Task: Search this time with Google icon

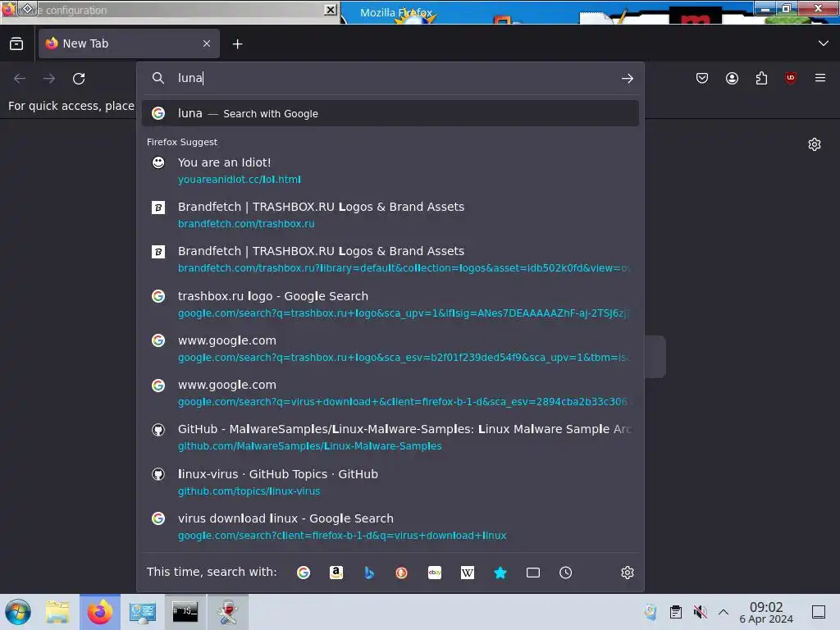Action: (x=304, y=573)
